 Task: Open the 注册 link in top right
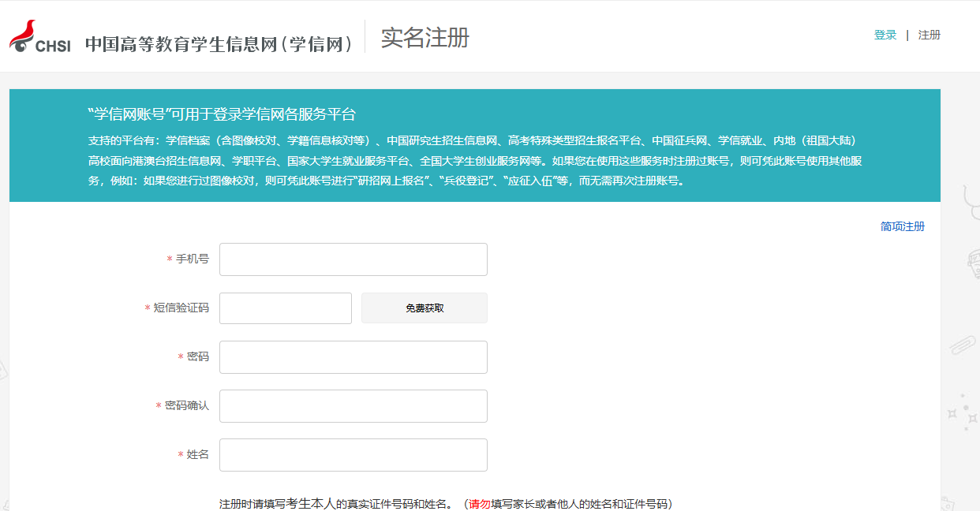tap(929, 35)
